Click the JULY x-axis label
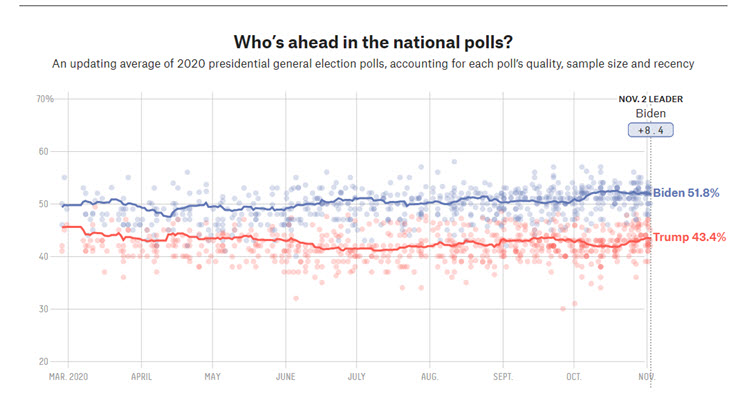740x400 pixels. coord(357,378)
